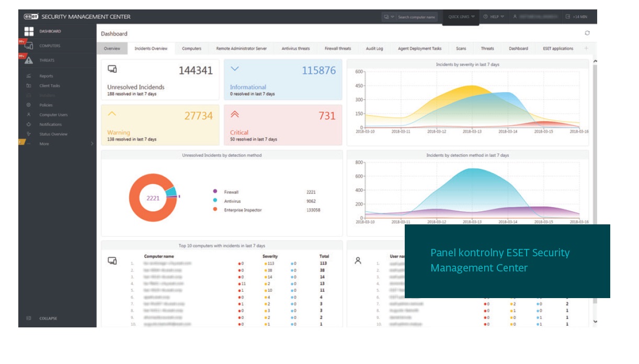Screen dimensions: 639x364
Task: Open Policies from the sidebar
Action: (x=46, y=105)
